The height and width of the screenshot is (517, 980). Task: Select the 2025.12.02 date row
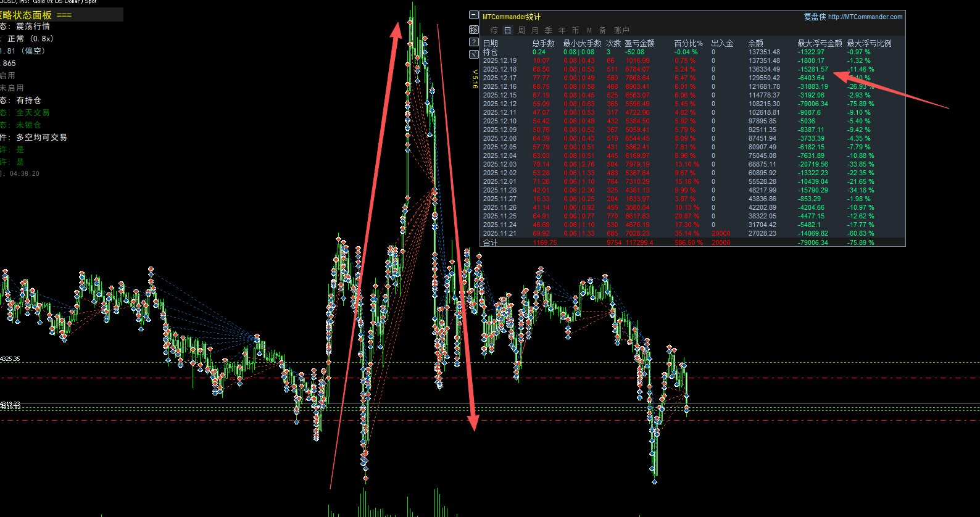coord(500,173)
